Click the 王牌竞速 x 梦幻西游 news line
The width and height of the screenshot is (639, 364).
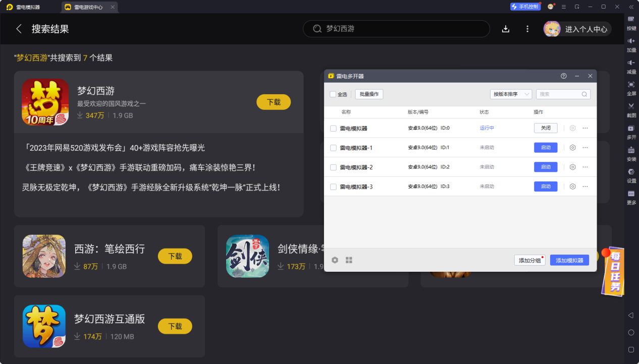(x=139, y=167)
